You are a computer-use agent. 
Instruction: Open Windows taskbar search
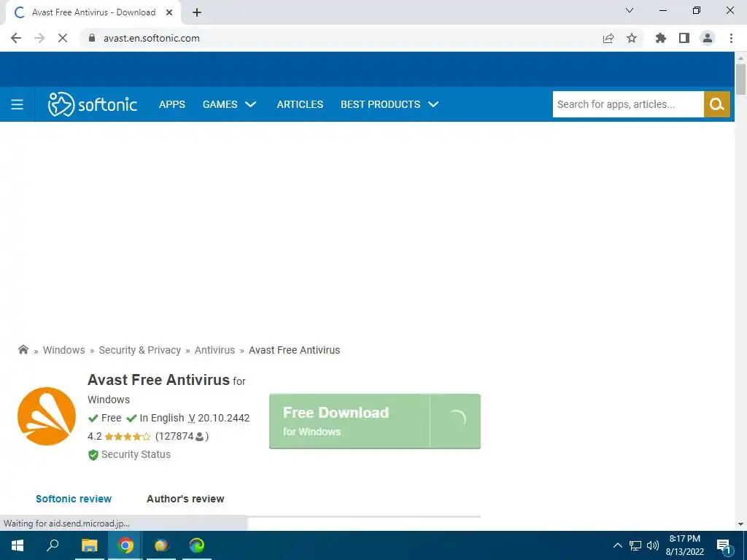53,545
